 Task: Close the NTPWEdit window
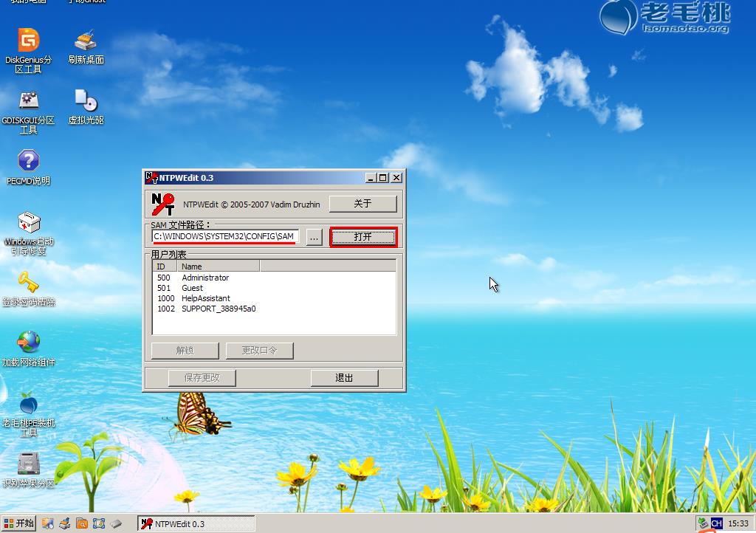tap(396, 178)
